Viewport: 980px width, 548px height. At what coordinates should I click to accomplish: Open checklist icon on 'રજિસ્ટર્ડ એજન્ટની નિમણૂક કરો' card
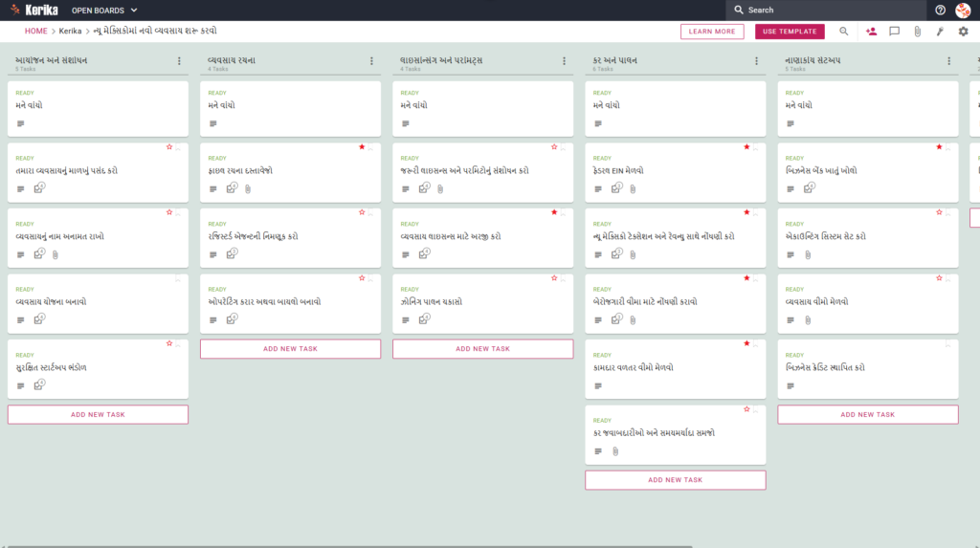pyautogui.click(x=232, y=253)
